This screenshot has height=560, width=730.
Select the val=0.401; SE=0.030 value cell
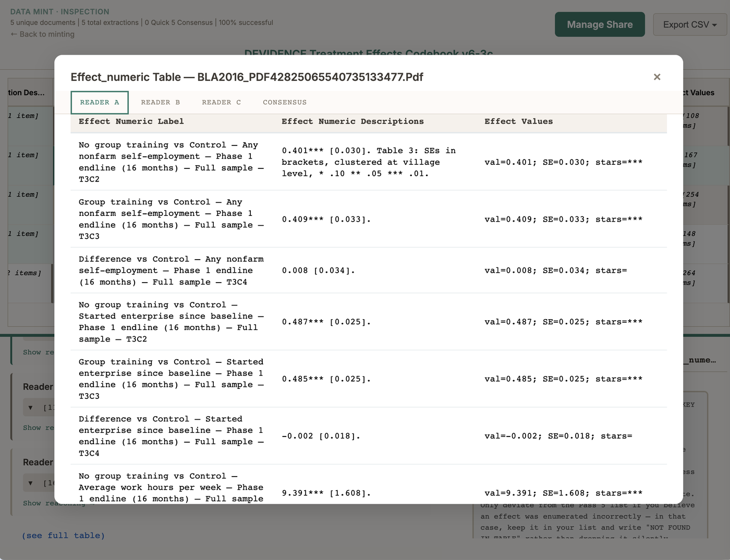click(563, 162)
